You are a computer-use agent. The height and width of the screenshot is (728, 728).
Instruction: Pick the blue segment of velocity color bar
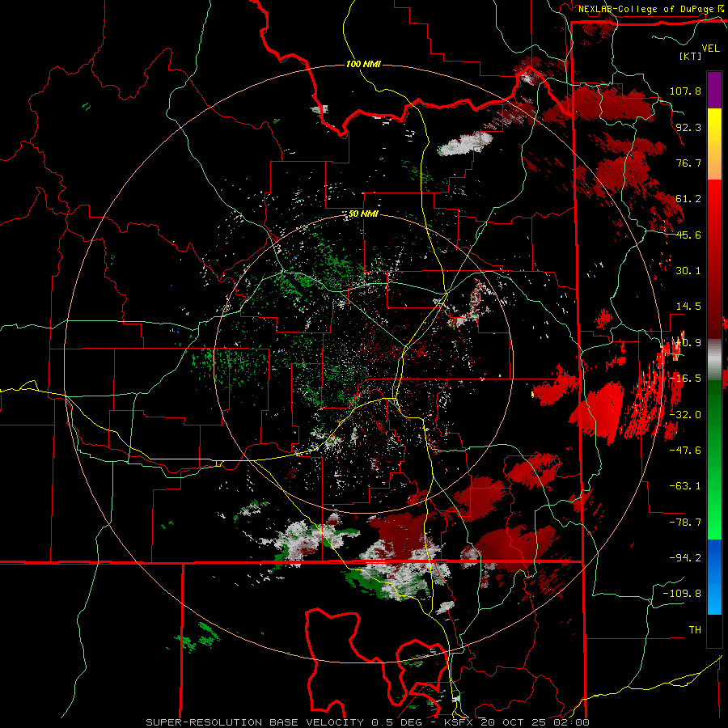click(x=714, y=577)
